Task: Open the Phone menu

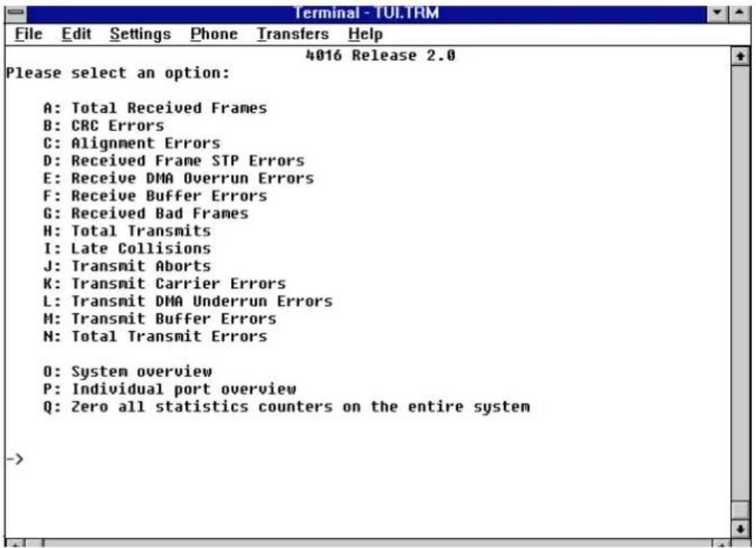Action: [x=213, y=34]
